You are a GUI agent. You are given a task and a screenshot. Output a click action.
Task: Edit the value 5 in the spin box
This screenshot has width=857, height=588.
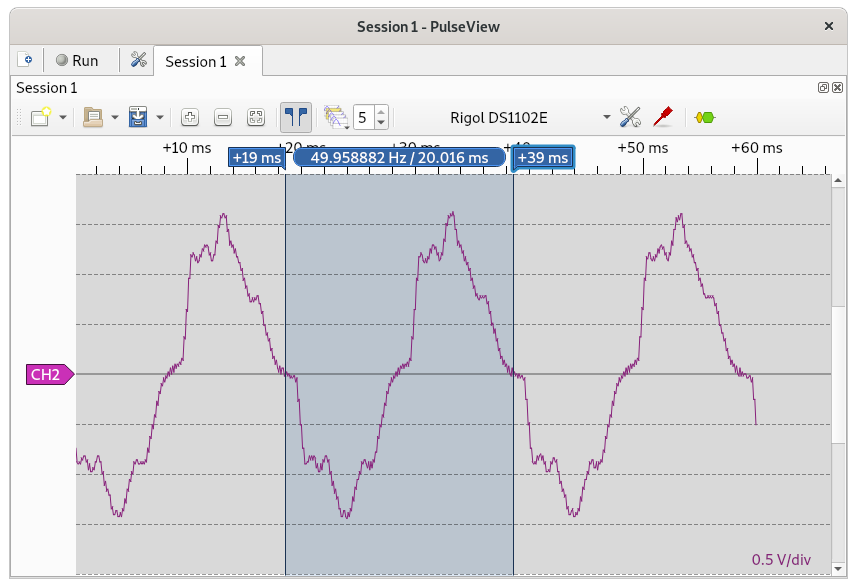pyautogui.click(x=363, y=117)
